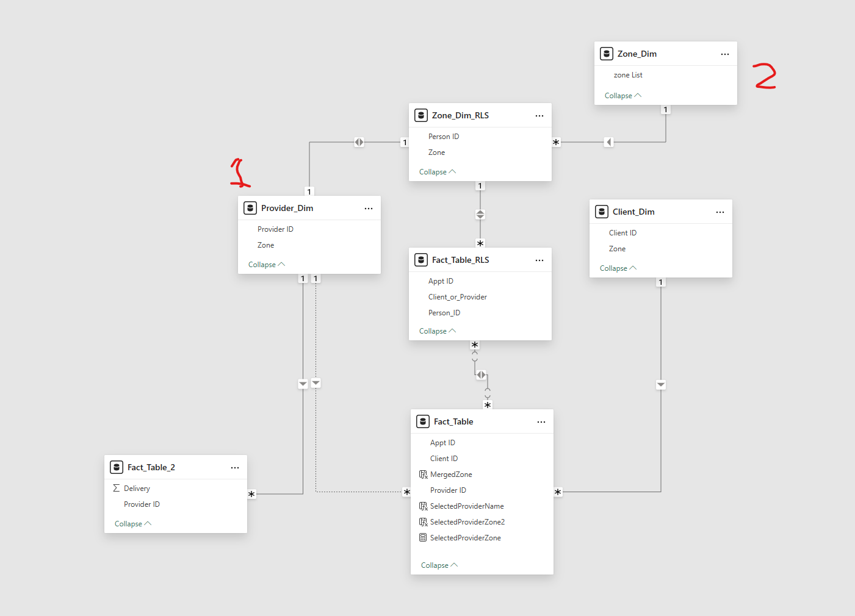The height and width of the screenshot is (616, 855).
Task: Open more options for Provider_Dim table
Action: 369,209
